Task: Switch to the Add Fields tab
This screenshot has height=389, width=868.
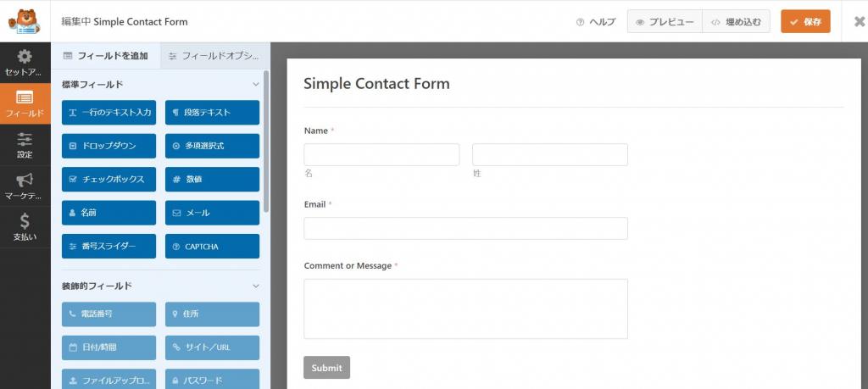Action: click(x=106, y=55)
